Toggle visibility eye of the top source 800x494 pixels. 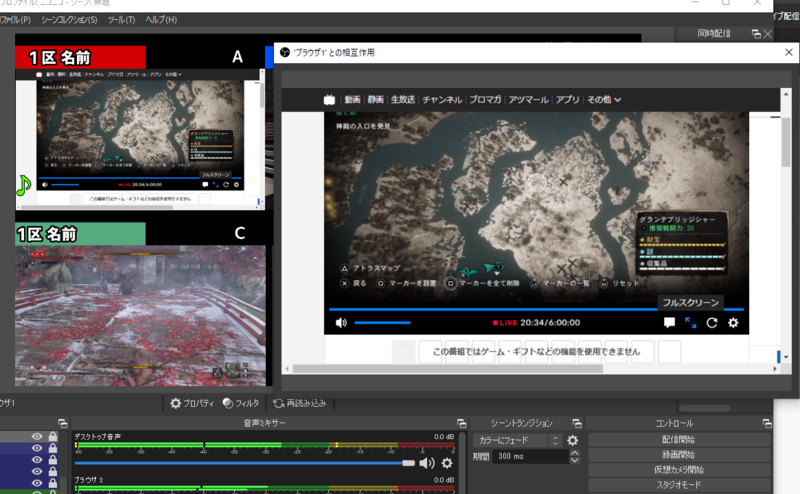coord(37,437)
